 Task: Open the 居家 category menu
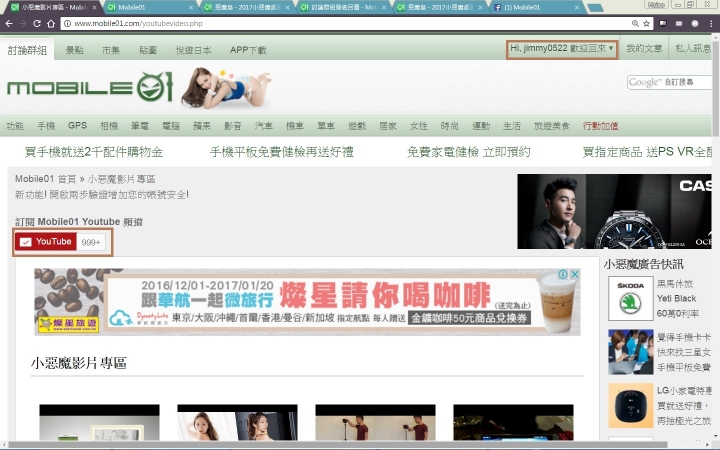click(x=388, y=126)
